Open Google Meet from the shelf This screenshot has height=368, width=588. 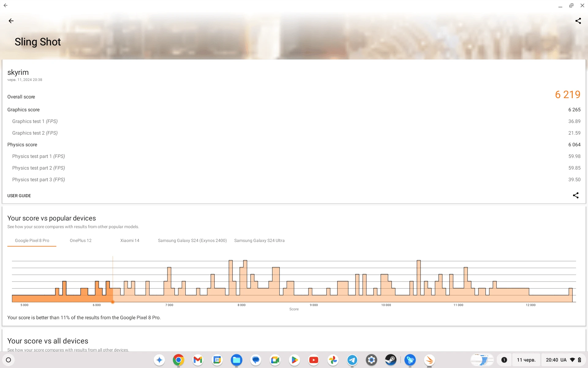[275, 360]
